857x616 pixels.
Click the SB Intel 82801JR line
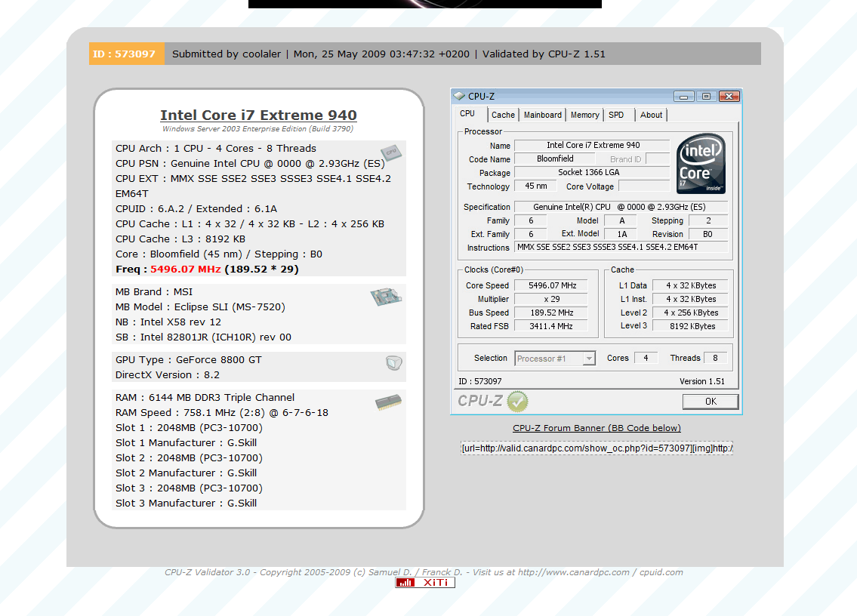[203, 337]
